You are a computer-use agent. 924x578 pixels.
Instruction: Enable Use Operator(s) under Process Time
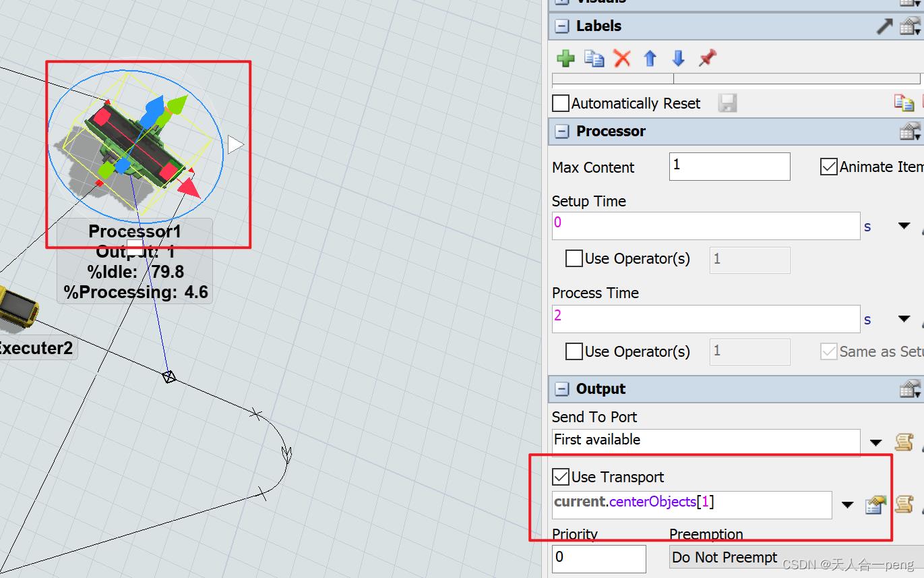[x=574, y=351]
